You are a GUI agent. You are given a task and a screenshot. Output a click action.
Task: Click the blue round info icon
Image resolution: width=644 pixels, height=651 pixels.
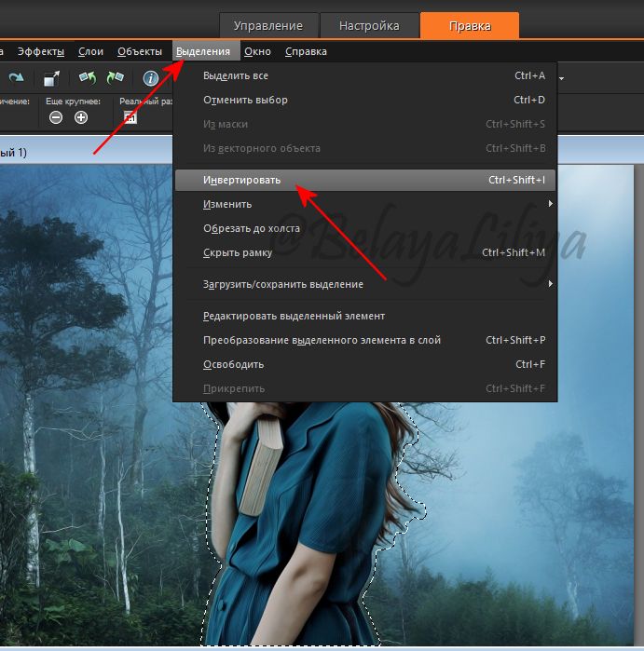150,78
